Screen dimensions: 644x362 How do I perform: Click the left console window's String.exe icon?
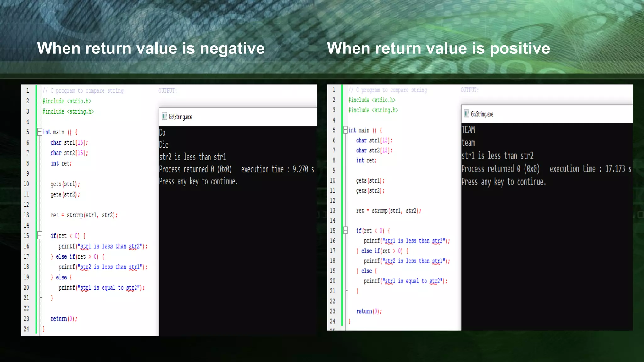coord(164,117)
